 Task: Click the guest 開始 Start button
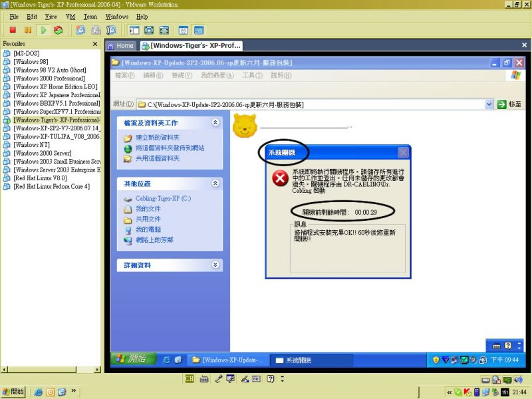pyautogui.click(x=134, y=359)
